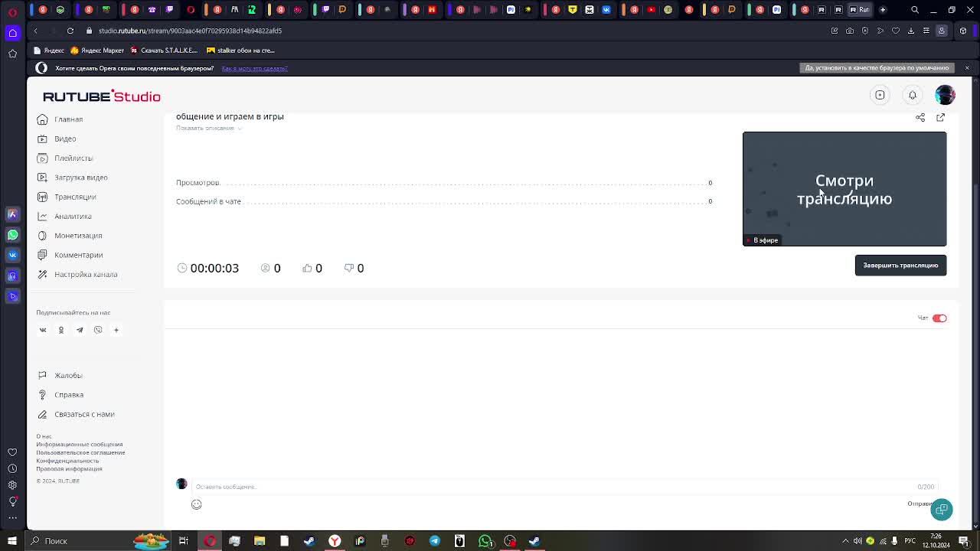
Task: Click the thumbs-down dislikes counter icon
Action: (x=348, y=268)
